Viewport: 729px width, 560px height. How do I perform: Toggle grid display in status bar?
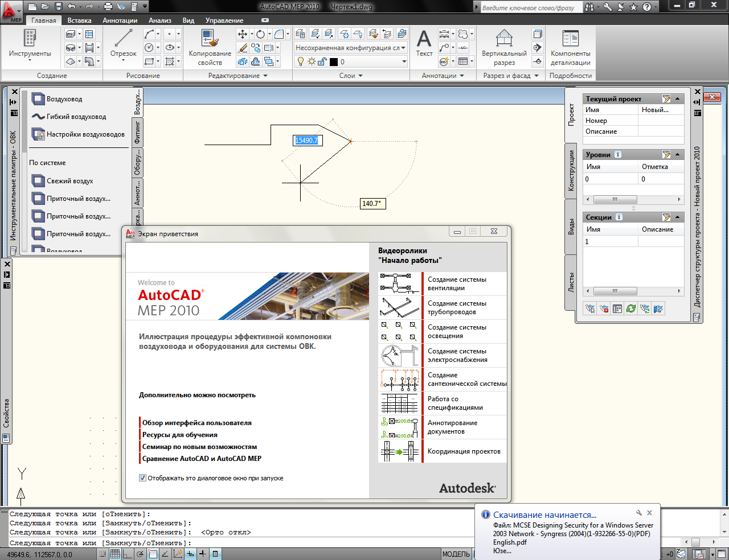pos(115,554)
